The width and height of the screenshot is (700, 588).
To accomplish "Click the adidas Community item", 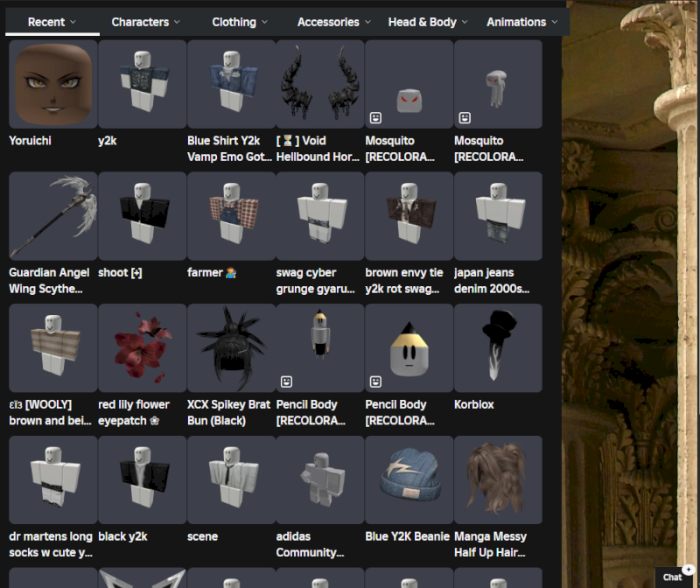I will coord(319,480).
